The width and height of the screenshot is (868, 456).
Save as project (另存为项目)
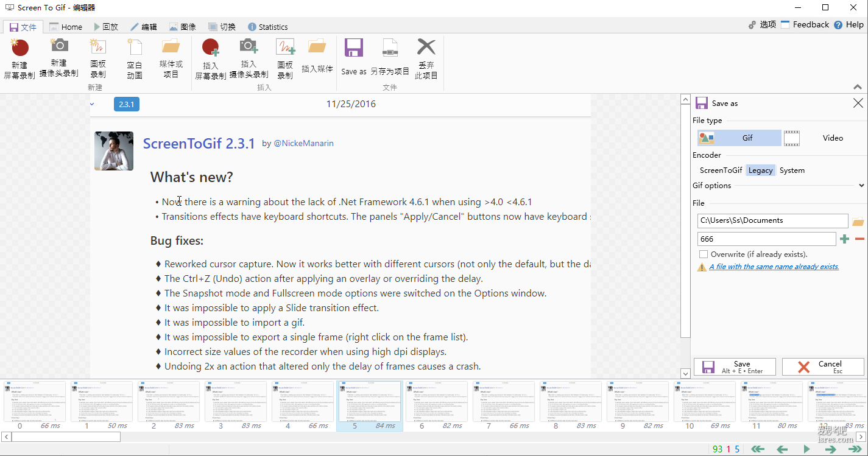390,57
